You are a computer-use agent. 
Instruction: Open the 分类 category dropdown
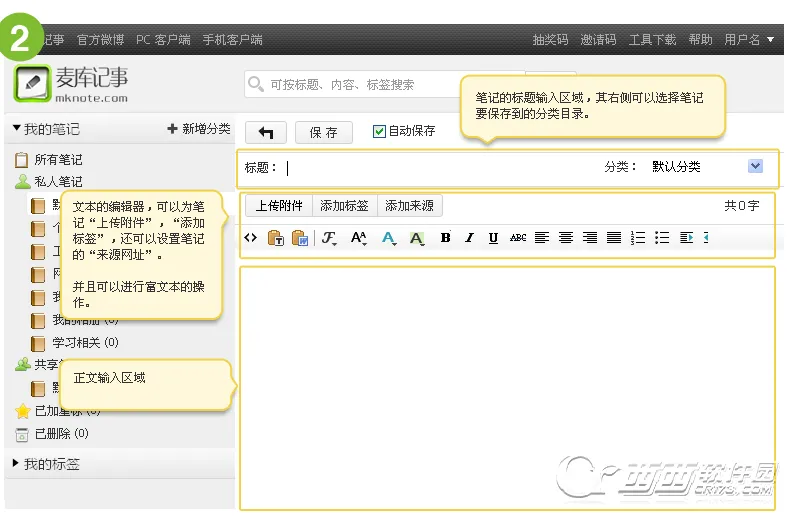point(755,166)
